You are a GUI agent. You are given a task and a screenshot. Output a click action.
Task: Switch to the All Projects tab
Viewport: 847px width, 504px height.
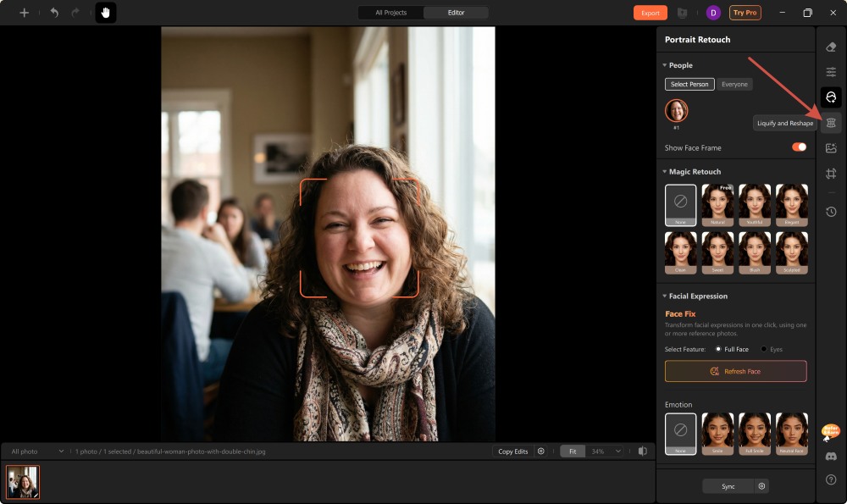coord(390,13)
